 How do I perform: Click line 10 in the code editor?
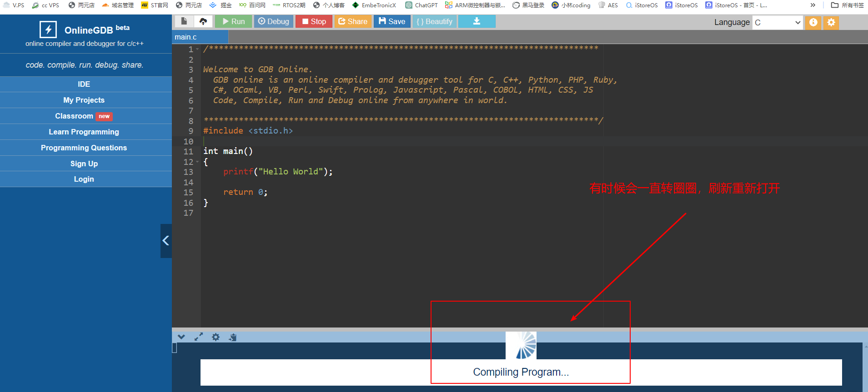point(534,141)
